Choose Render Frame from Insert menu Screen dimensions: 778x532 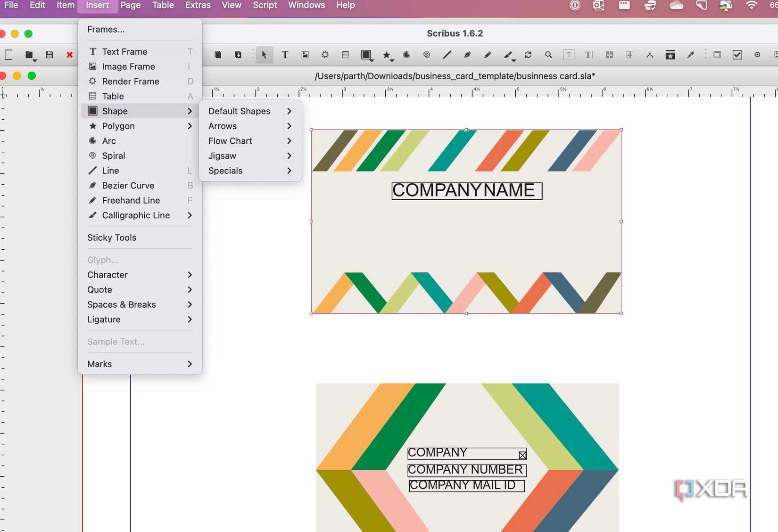131,81
